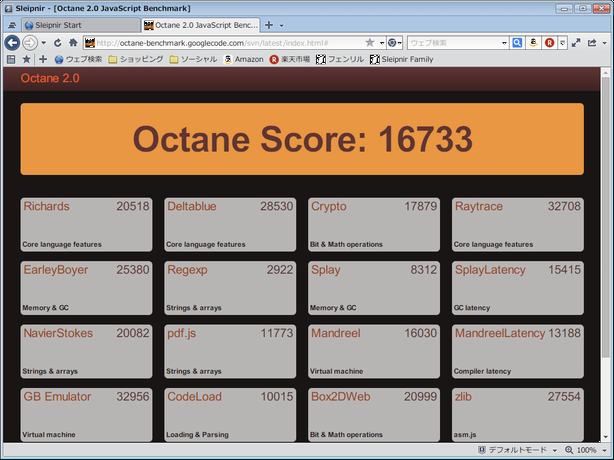Search with the red Rakuten toolbar icon
Image resolution: width=614 pixels, height=460 pixels.
[549, 43]
